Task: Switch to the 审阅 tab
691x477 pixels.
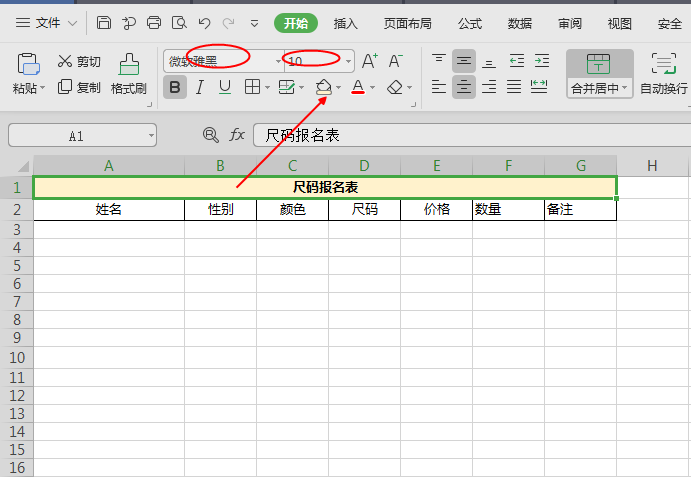Action: [x=570, y=23]
